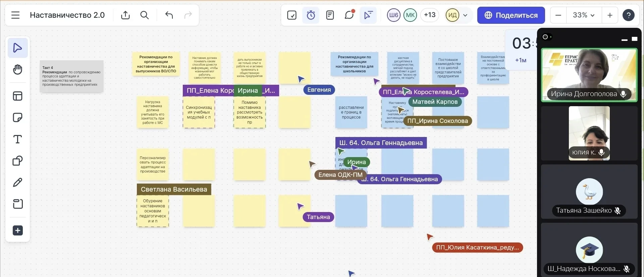Expand the ИД profile dropdown arrow
This screenshot has width=644, height=277.
465,15
